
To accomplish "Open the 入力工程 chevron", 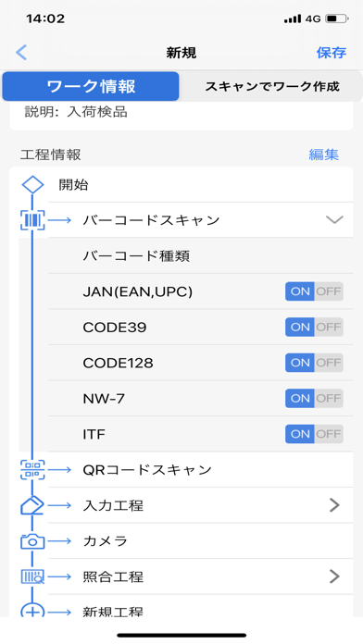I will click(334, 505).
